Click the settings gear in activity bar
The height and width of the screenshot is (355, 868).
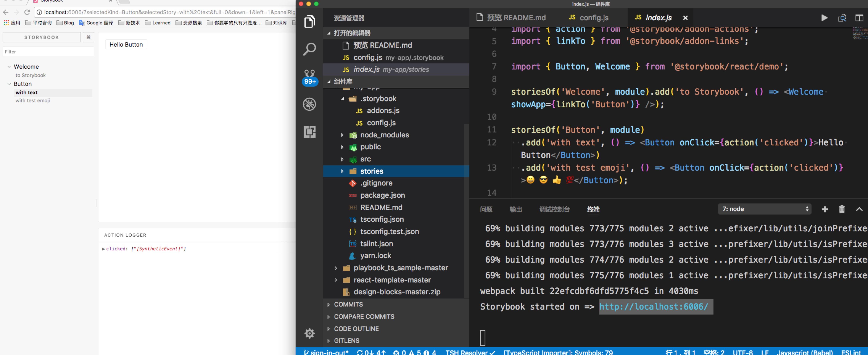click(x=309, y=333)
